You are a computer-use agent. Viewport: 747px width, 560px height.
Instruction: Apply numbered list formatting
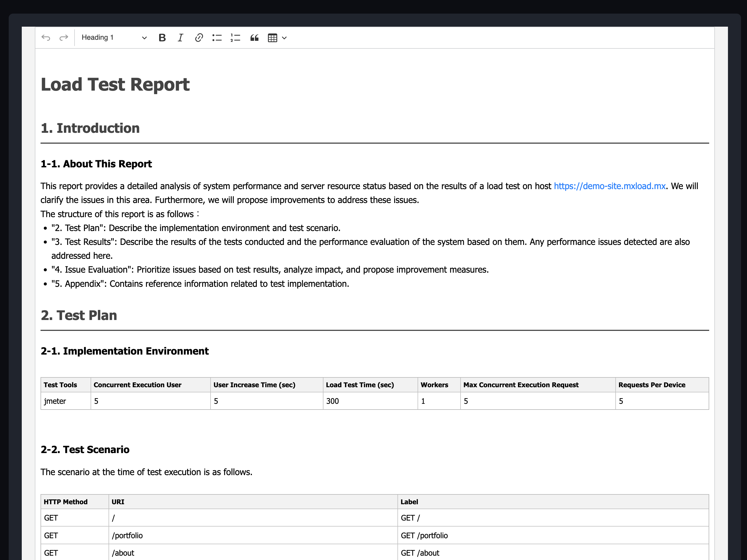pyautogui.click(x=235, y=38)
